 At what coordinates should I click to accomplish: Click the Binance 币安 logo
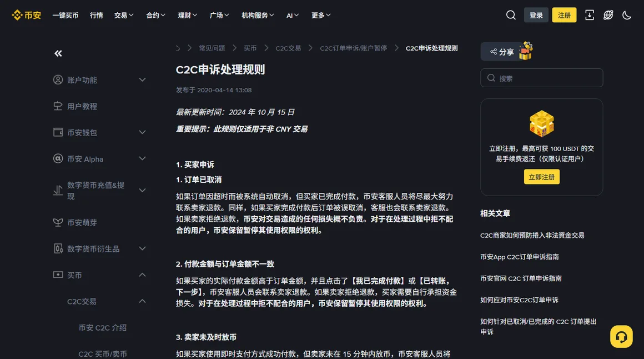[27, 15]
